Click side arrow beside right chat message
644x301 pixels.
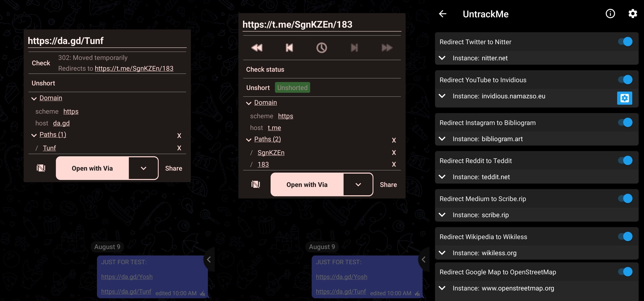pyautogui.click(x=424, y=259)
